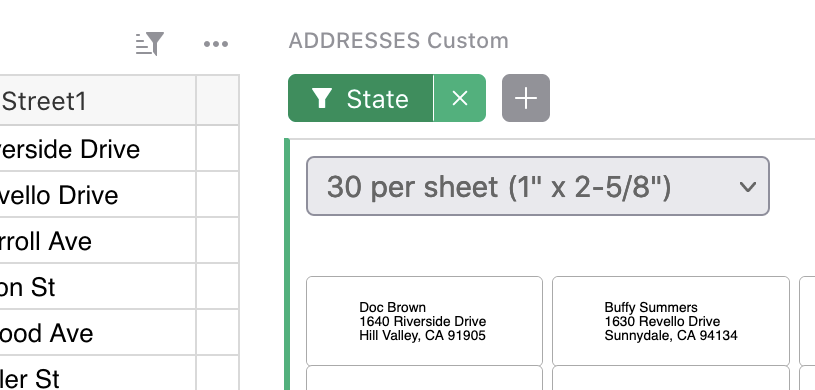Click the ADDRESSES Custom section title
This screenshot has height=390, width=815.
click(399, 41)
